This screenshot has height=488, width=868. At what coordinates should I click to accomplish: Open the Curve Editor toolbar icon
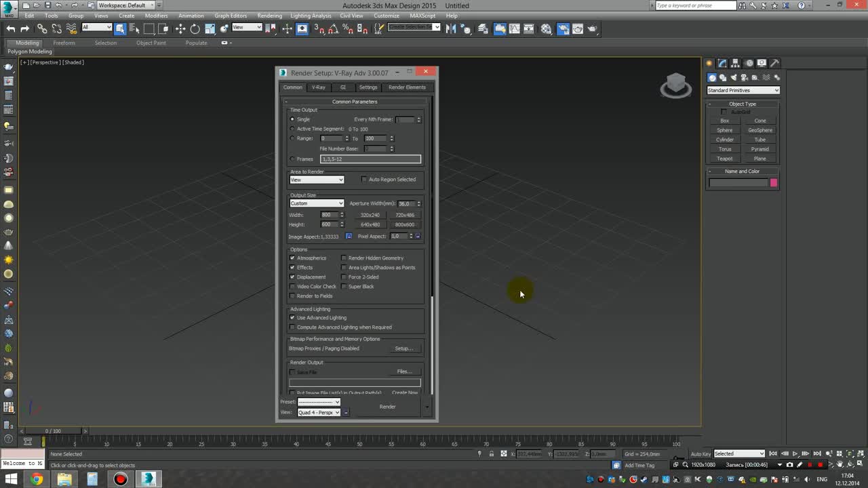515,28
